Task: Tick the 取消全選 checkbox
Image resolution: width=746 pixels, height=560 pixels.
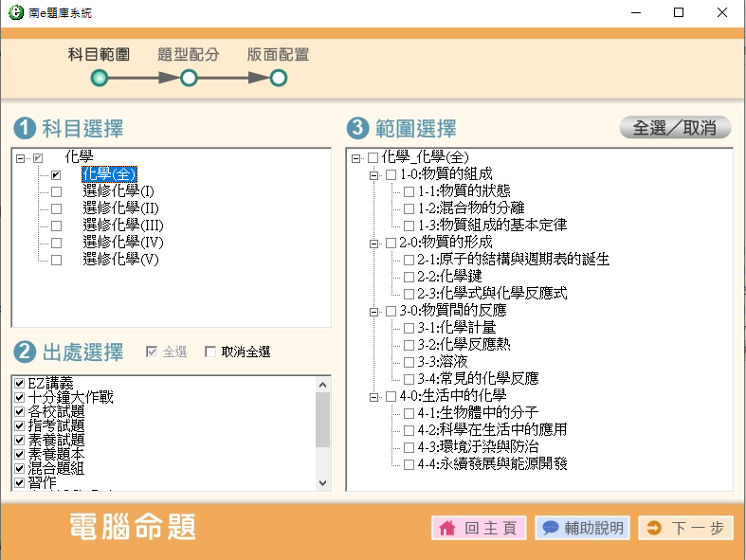Action: (x=210, y=352)
